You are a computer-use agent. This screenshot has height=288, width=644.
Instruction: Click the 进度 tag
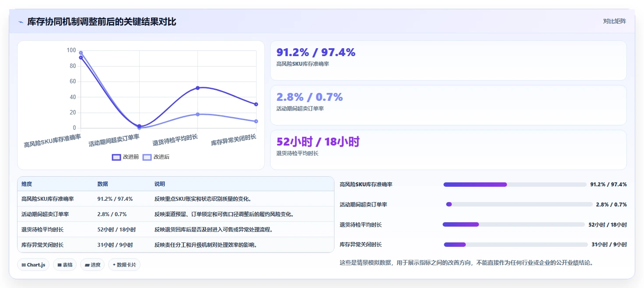coord(92,265)
